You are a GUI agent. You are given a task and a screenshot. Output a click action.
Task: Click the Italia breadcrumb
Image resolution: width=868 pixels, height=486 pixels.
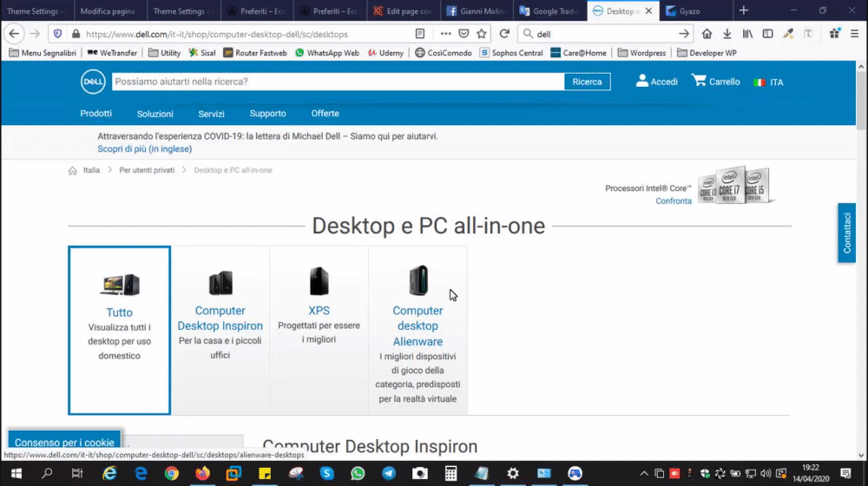coord(91,170)
